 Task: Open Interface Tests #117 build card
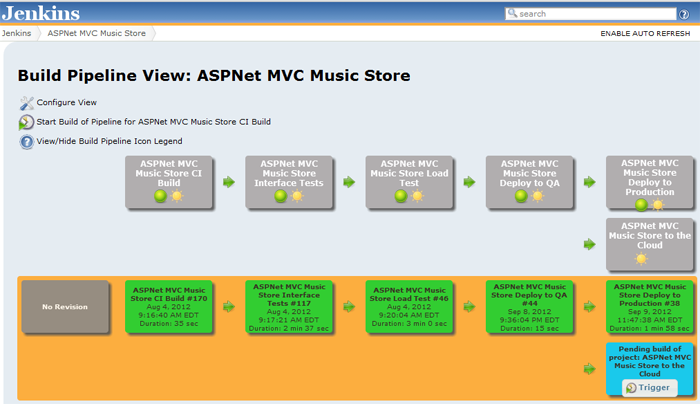pyautogui.click(x=289, y=307)
